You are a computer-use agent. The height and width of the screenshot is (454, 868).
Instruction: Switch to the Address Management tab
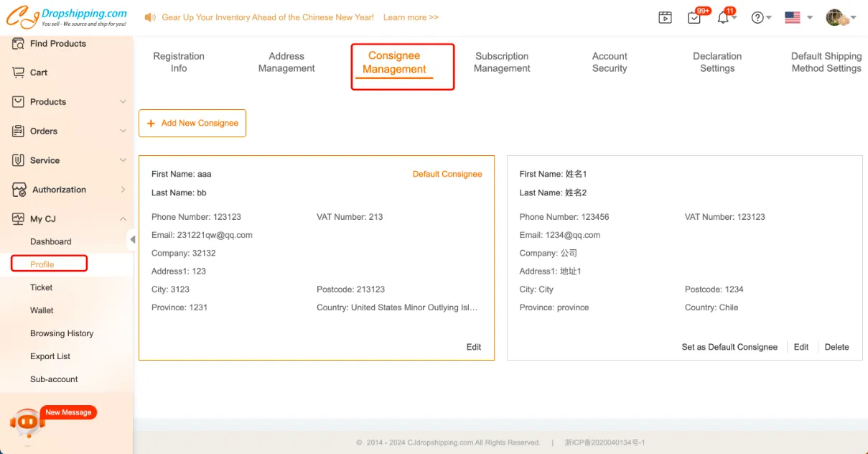pos(286,62)
